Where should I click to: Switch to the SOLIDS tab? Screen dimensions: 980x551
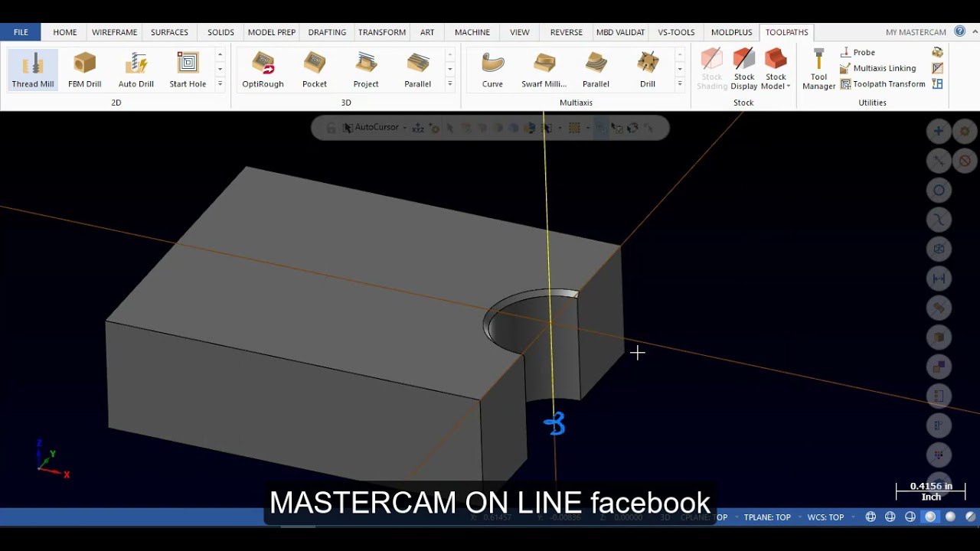point(220,32)
